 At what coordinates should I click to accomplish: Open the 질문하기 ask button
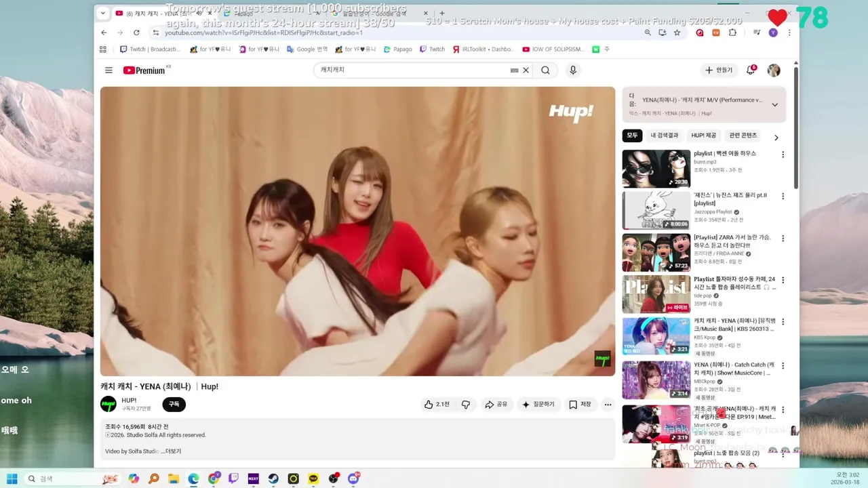[x=538, y=405]
